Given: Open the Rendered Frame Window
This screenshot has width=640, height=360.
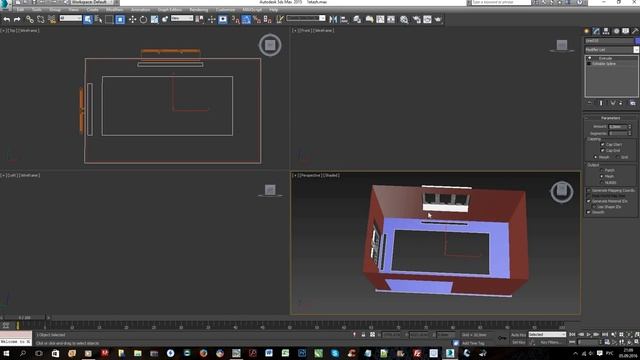Looking at the screenshot, I should point(427,19).
